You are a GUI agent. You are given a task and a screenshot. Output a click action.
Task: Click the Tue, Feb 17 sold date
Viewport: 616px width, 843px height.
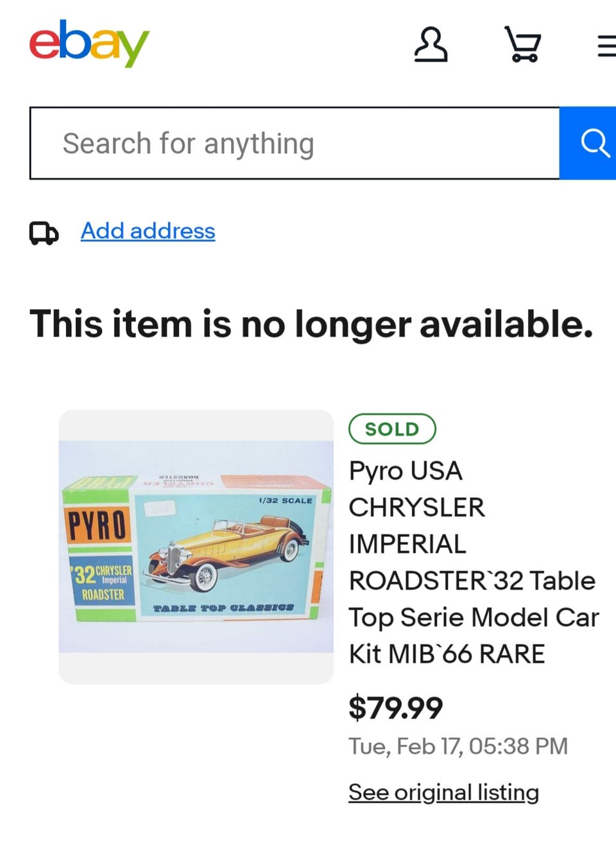point(458,746)
